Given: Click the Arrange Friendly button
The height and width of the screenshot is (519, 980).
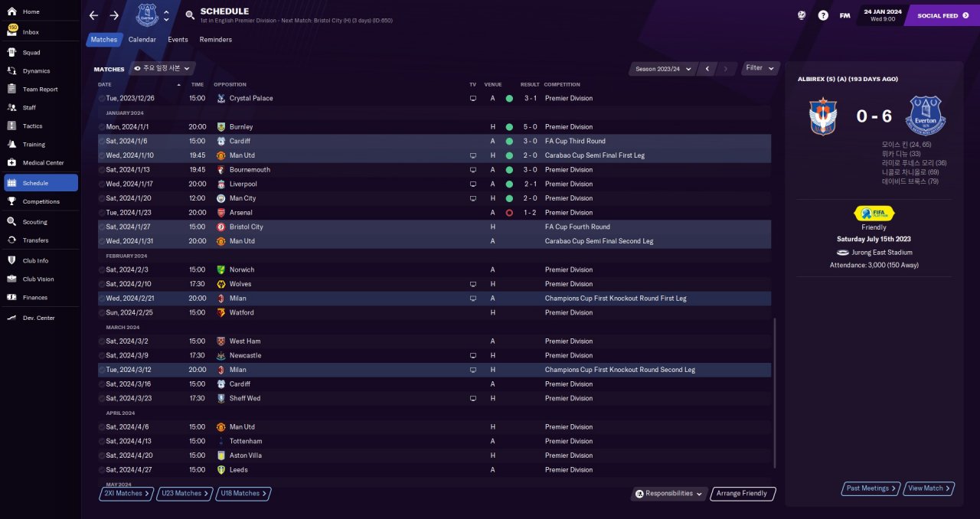Looking at the screenshot, I should click(743, 494).
